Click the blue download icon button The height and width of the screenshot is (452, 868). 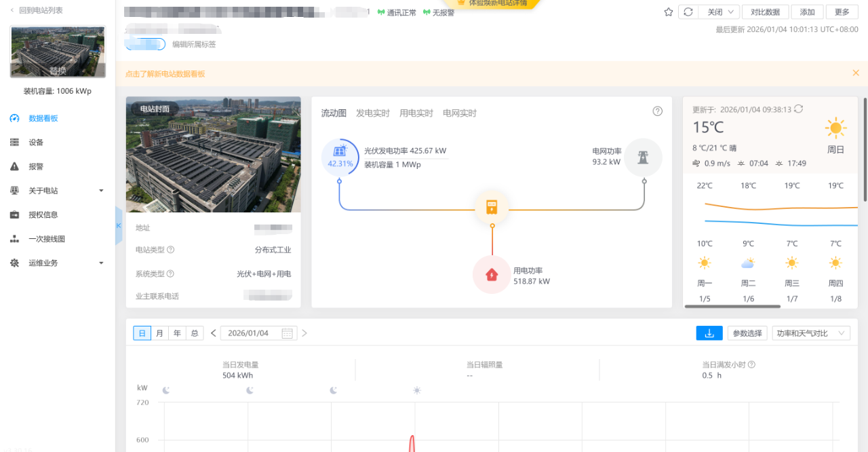(709, 333)
